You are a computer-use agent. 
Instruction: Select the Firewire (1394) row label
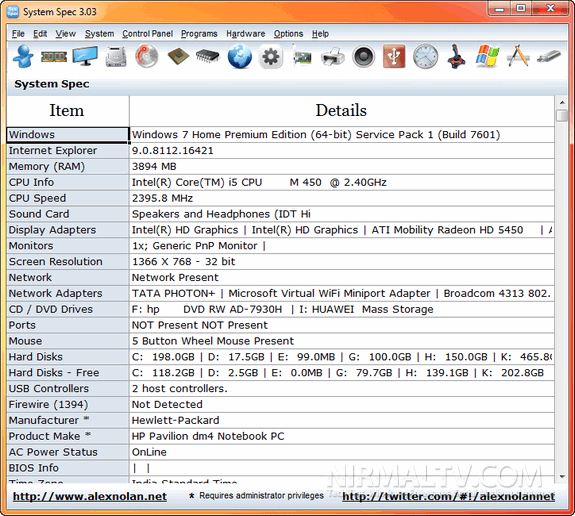tap(67, 405)
